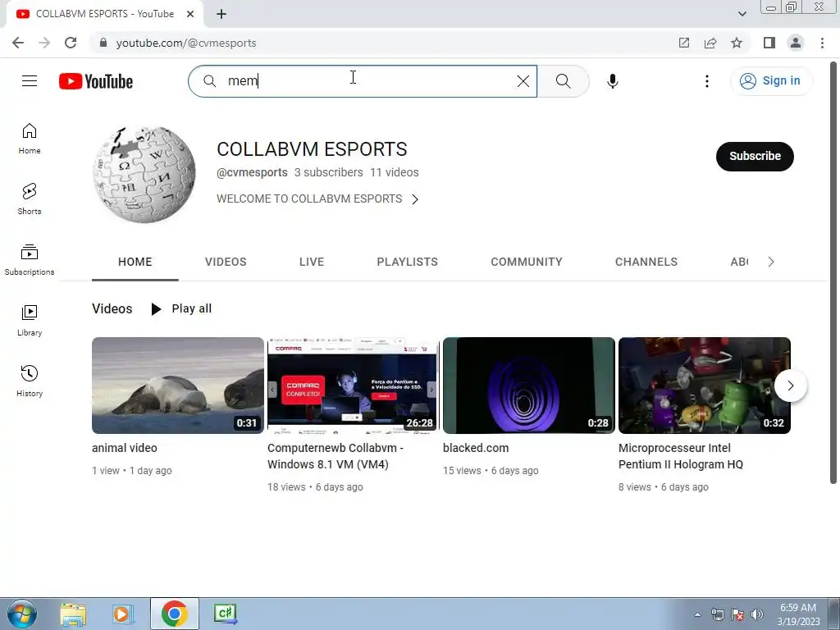The image size is (840, 630).
Task: Bookmark this page with star icon
Action: (737, 43)
